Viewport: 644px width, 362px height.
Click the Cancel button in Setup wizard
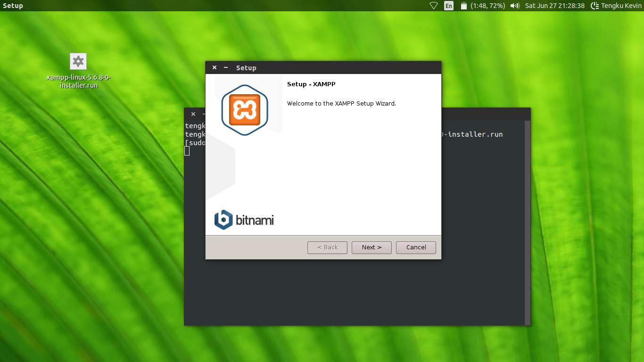416,247
